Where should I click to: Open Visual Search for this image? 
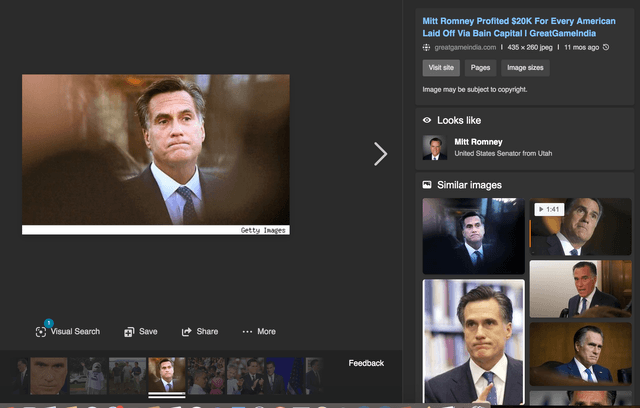(68, 331)
